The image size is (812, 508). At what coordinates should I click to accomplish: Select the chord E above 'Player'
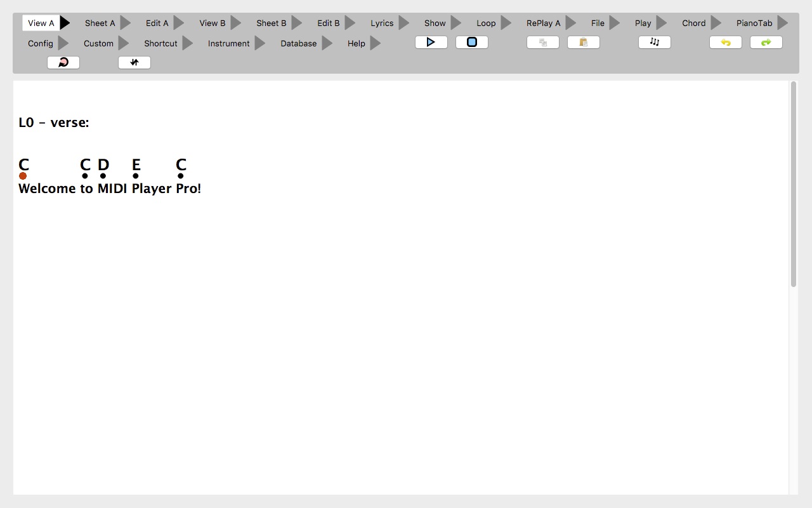click(136, 164)
